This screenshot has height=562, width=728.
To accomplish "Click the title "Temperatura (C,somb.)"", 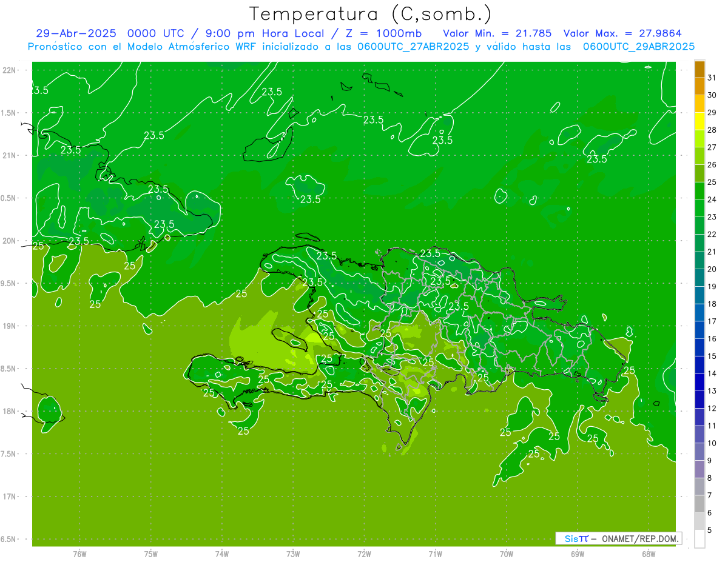I will [x=371, y=14].
